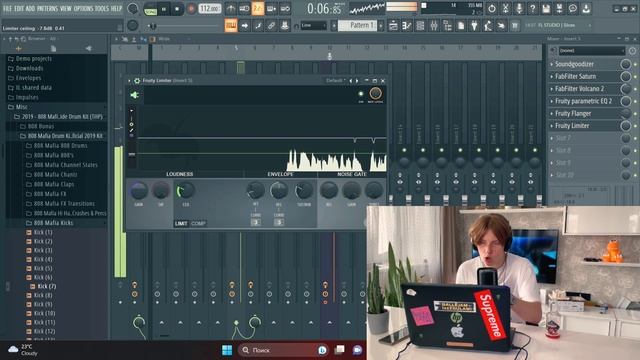Image resolution: width=640 pixels, height=360 pixels.
Task: Click the Fruity Limiter Ceiling knob
Action: pos(185,191)
